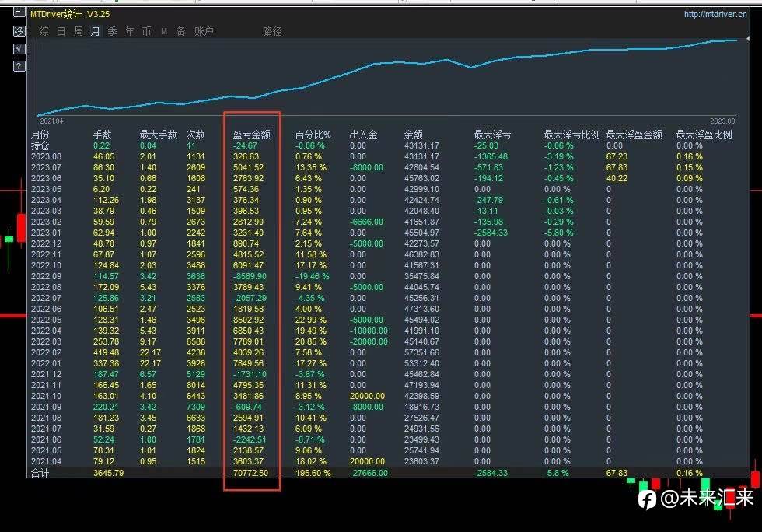Open help via the ? icon
Image resolution: width=762 pixels, height=532 pixels.
19,65
